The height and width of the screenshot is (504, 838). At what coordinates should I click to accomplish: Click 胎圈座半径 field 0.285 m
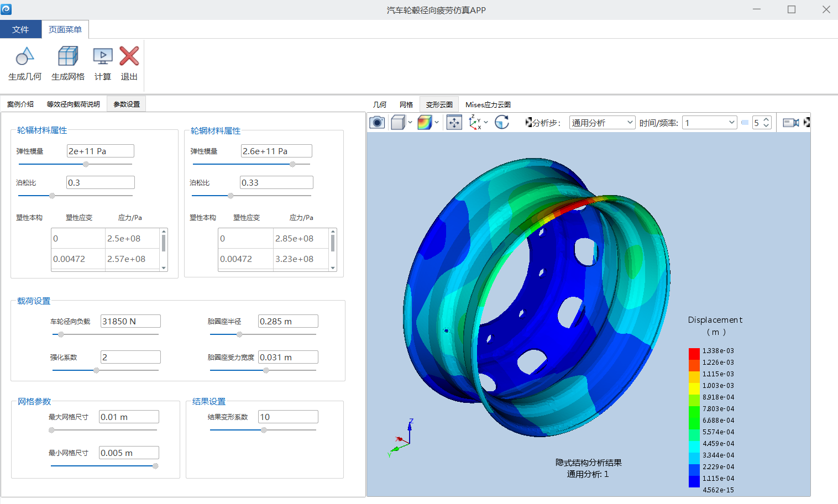(288, 321)
